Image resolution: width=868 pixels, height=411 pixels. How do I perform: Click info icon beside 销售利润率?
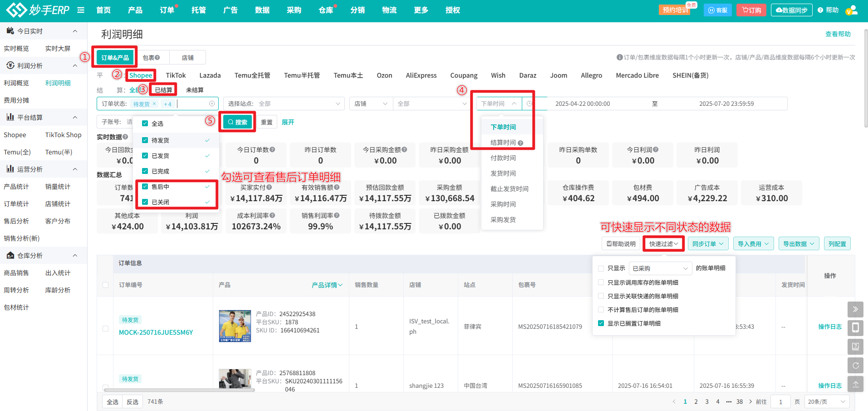(x=337, y=215)
